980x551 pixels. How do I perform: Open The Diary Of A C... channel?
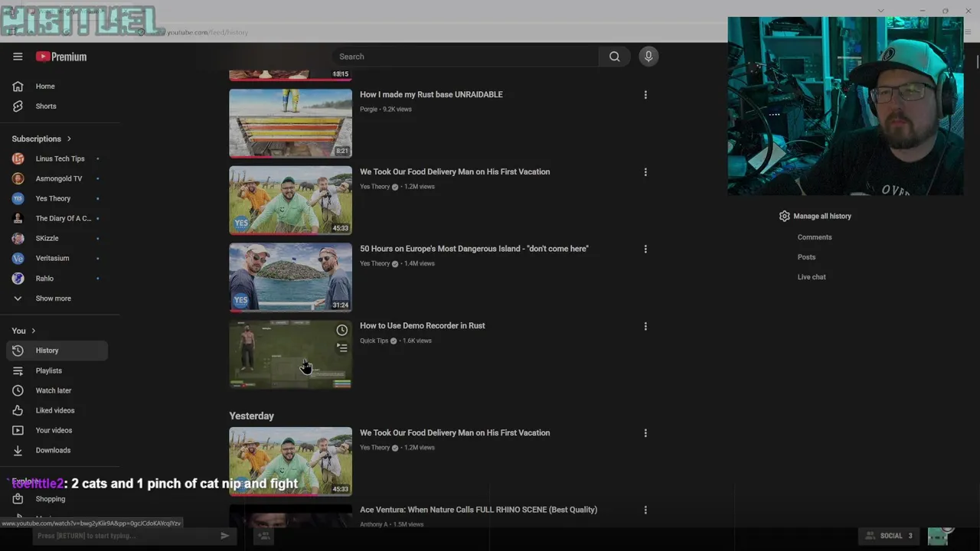(57, 218)
